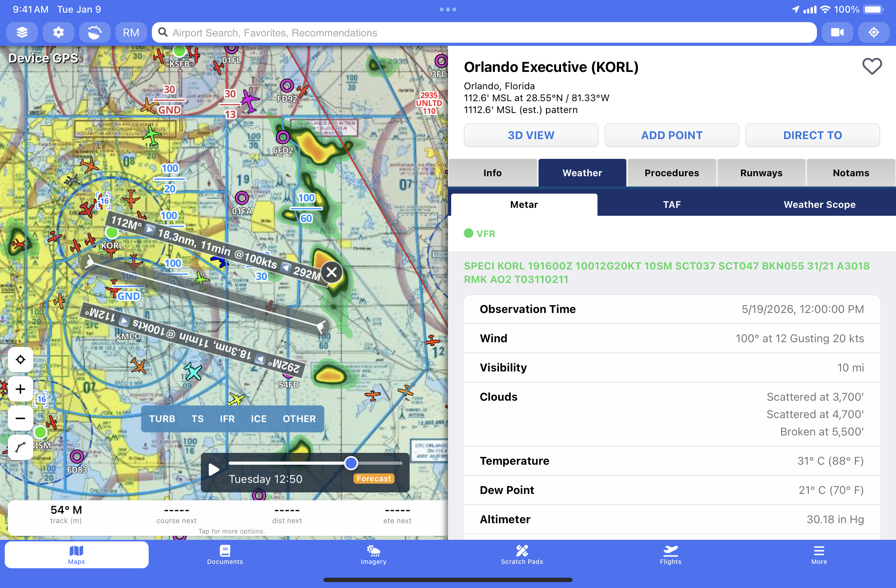Open the More bottom tab

click(819, 555)
